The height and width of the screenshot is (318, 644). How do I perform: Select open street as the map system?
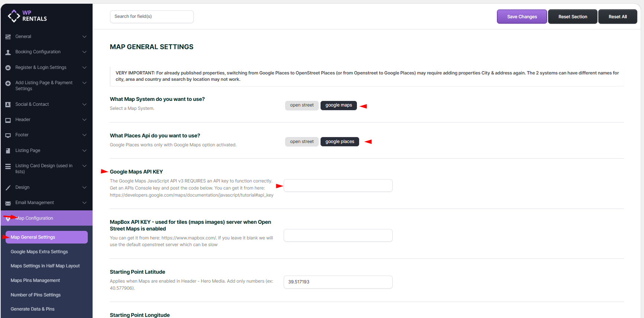click(x=302, y=105)
